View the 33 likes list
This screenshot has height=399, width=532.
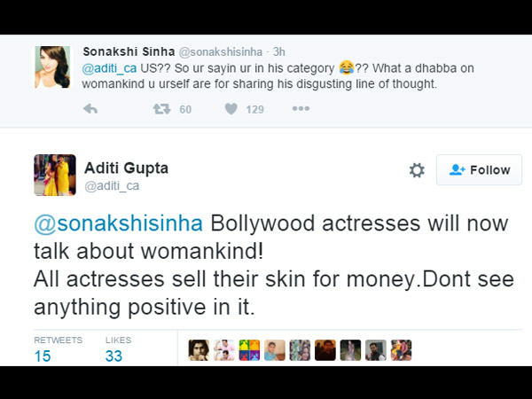113,356
